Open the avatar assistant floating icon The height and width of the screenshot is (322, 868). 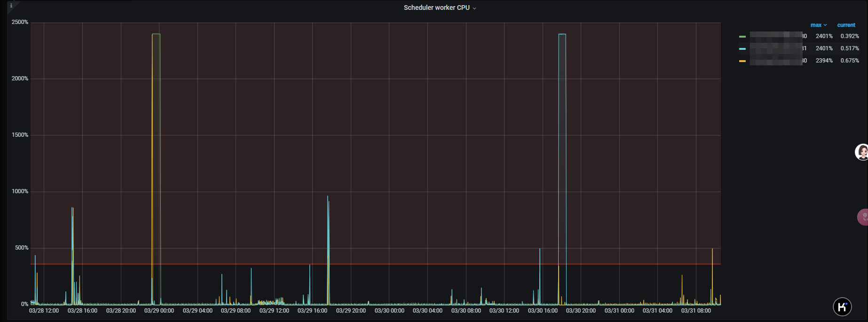pyautogui.click(x=862, y=152)
